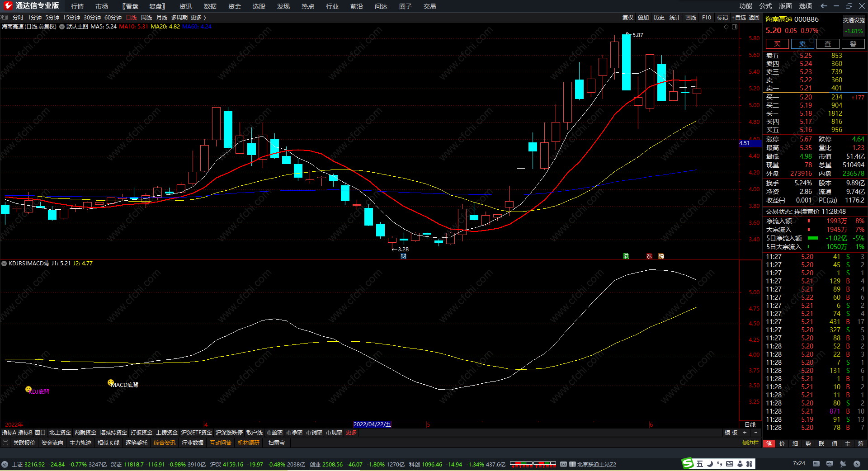Click the plus button beside 模板
This screenshot has width=868, height=471.
745,433
